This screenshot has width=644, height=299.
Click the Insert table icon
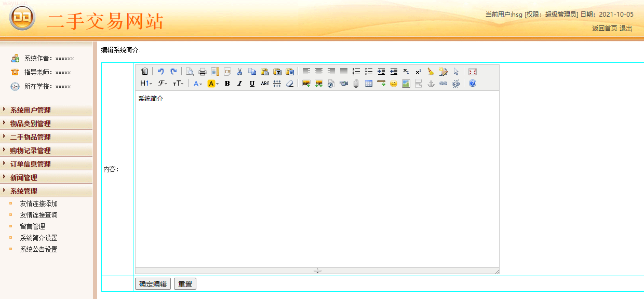[x=369, y=84]
